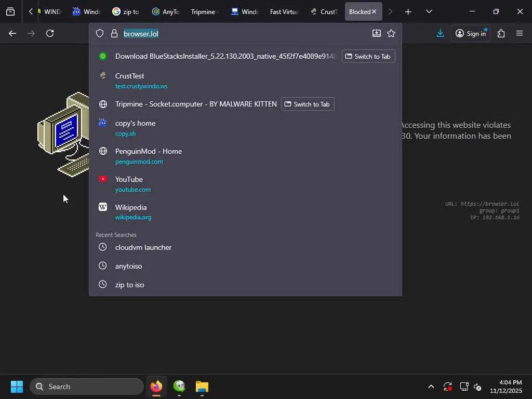Open the green globe app in taskbar

(x=179, y=387)
